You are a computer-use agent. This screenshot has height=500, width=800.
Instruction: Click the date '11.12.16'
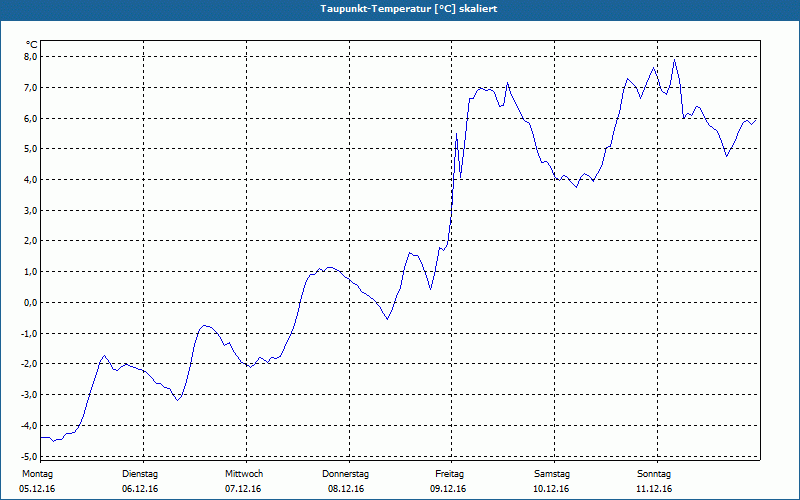654,489
